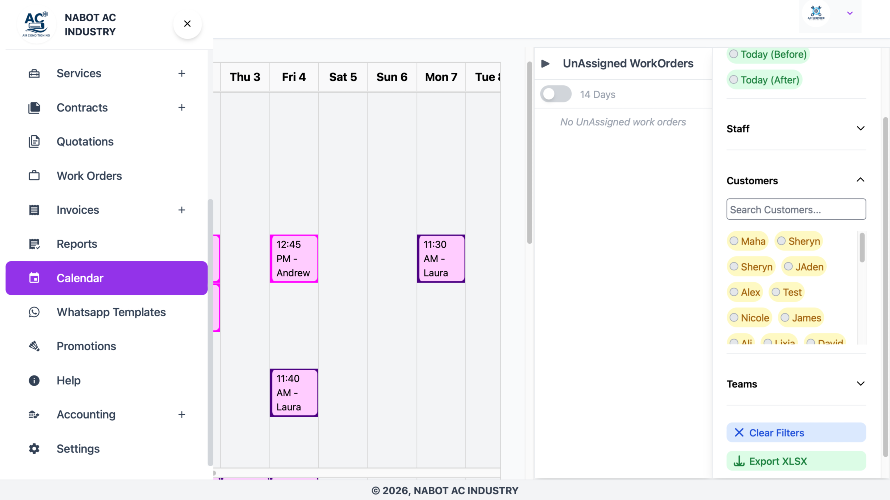Click the Contracts icon in sidebar

(35, 108)
